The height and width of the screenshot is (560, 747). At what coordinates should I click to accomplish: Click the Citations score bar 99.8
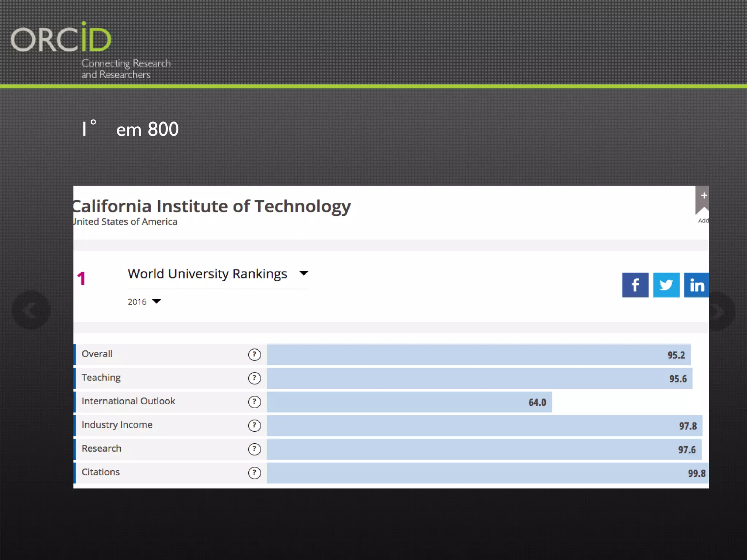click(x=488, y=473)
